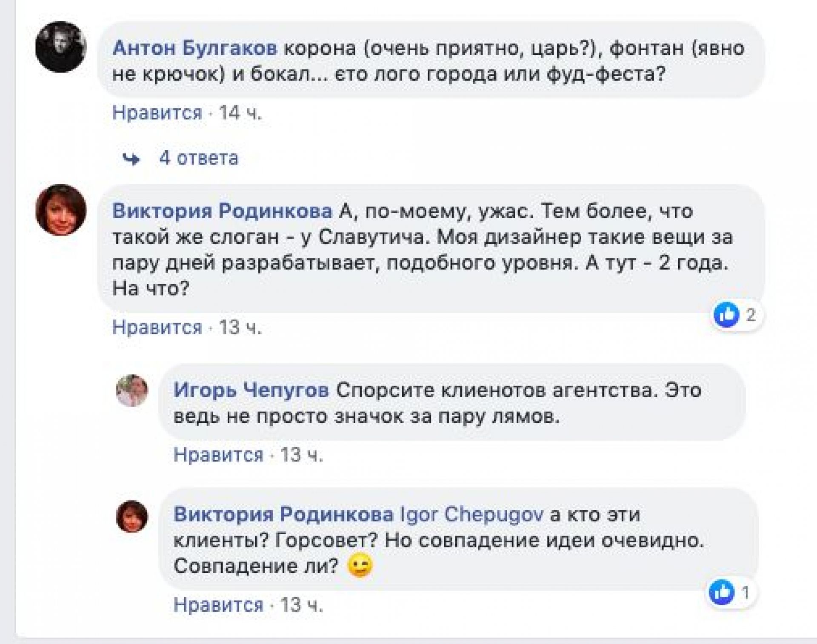Click the thumbs-up reaction icon showing 1 like
817x644 pixels.
coord(722,592)
